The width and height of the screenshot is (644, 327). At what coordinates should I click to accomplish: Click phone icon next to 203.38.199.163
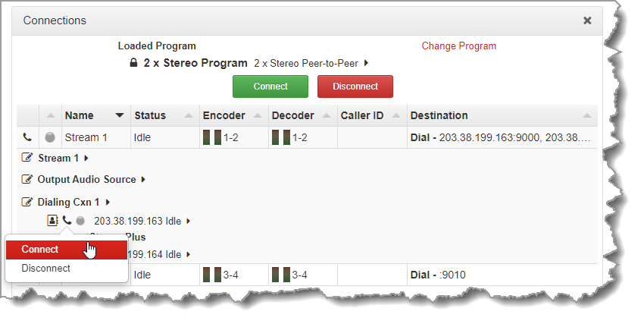[67, 221]
